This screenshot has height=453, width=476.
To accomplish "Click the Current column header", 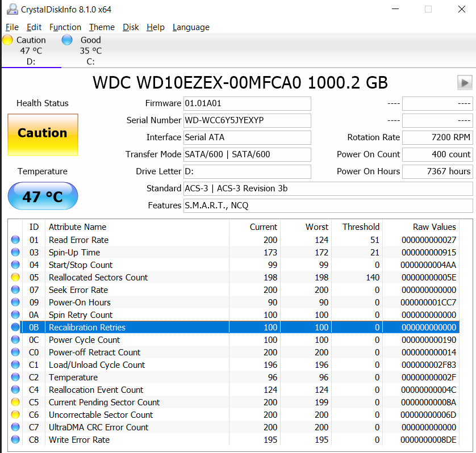I will 254,227.
